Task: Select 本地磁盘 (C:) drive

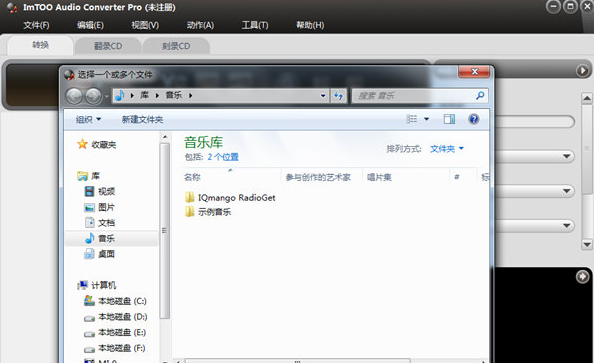Action: point(115,301)
